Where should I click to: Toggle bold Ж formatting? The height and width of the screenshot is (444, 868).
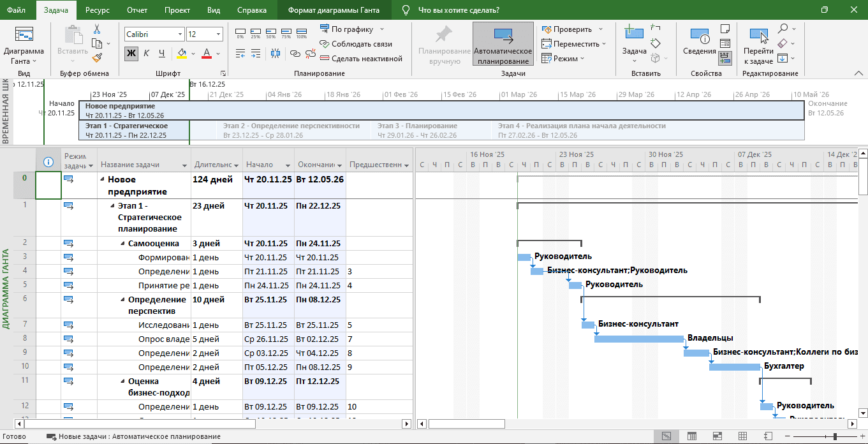point(131,53)
